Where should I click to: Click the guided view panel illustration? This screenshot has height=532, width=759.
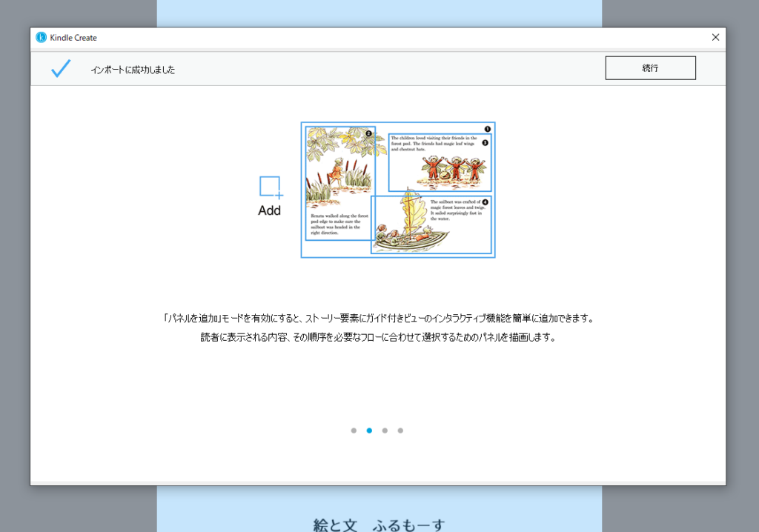(398, 190)
